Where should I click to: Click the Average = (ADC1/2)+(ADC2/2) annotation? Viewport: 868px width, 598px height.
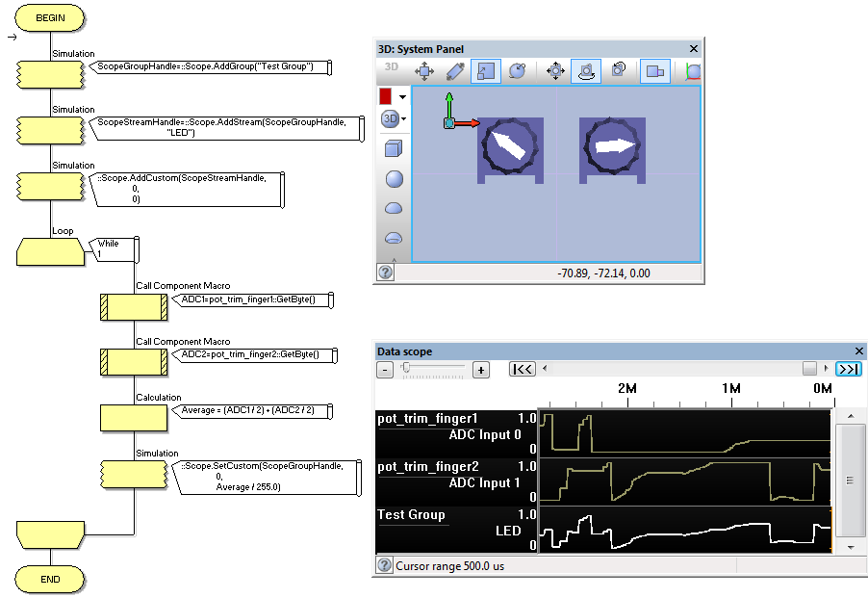[x=248, y=410]
